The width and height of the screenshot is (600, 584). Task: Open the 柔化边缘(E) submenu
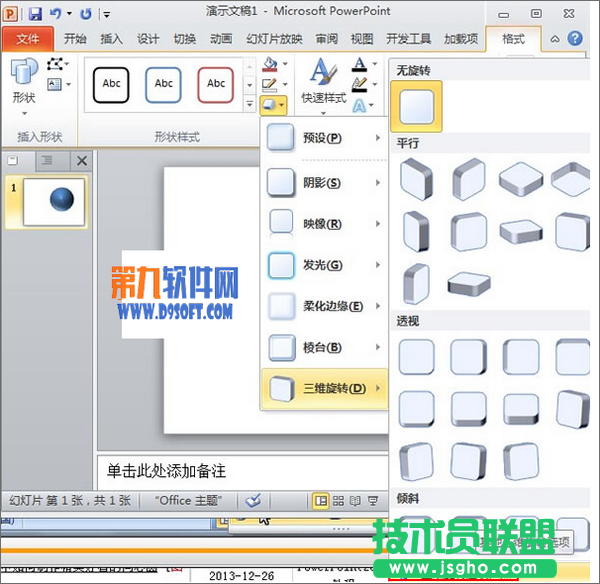click(x=324, y=306)
